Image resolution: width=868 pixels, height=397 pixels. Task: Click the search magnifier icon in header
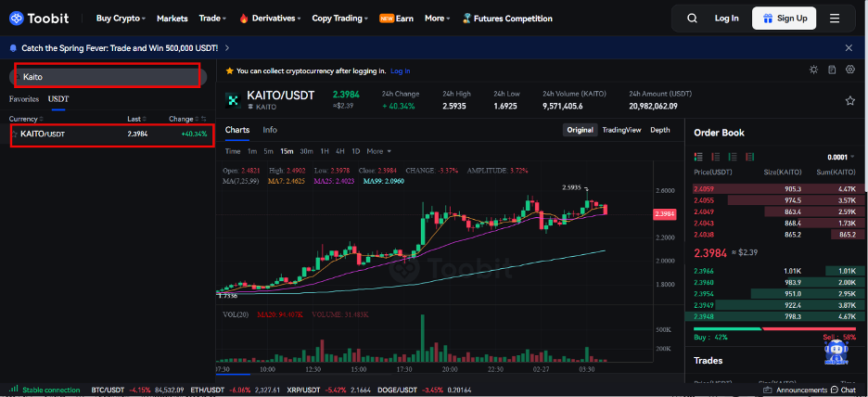[692, 19]
